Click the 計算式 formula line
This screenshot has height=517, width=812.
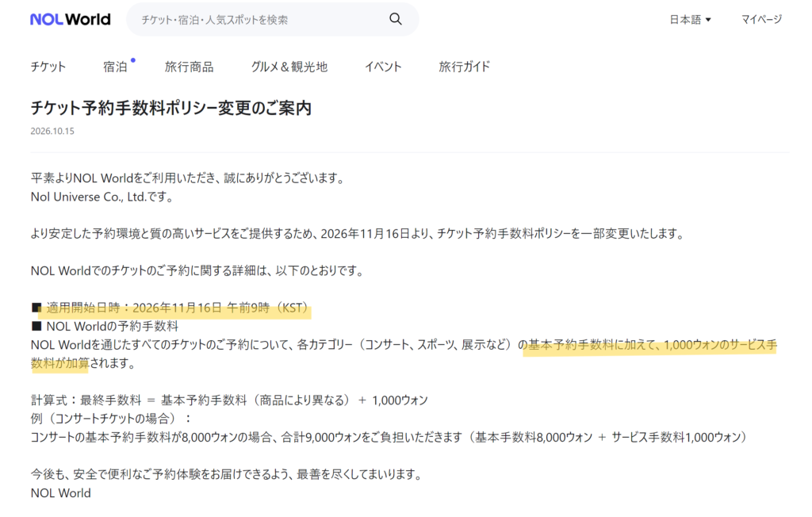(x=229, y=400)
